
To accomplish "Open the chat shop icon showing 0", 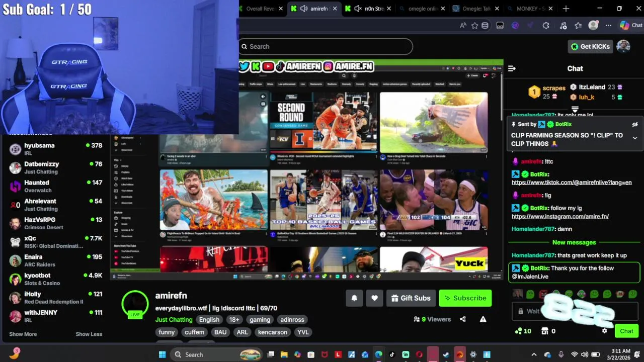I will tap(548, 331).
